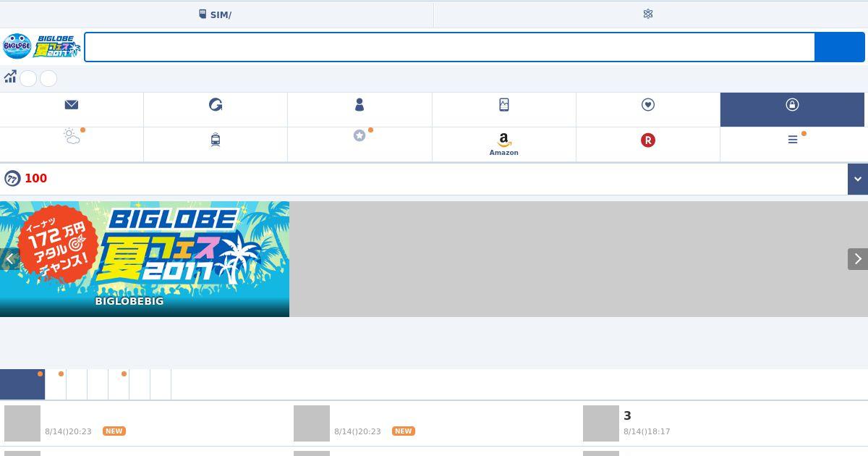Open the train transit icon

tap(216, 140)
